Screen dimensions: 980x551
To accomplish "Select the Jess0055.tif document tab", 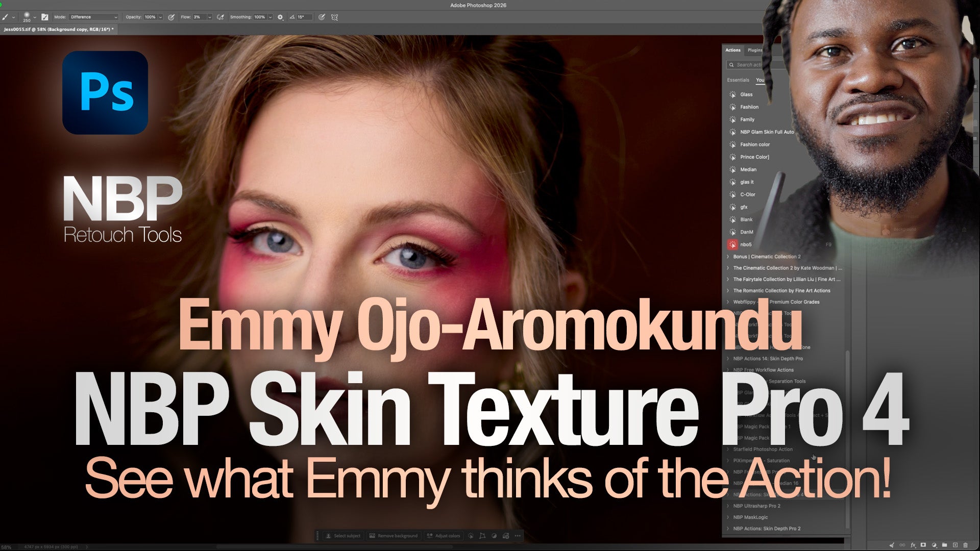I will pos(58,30).
